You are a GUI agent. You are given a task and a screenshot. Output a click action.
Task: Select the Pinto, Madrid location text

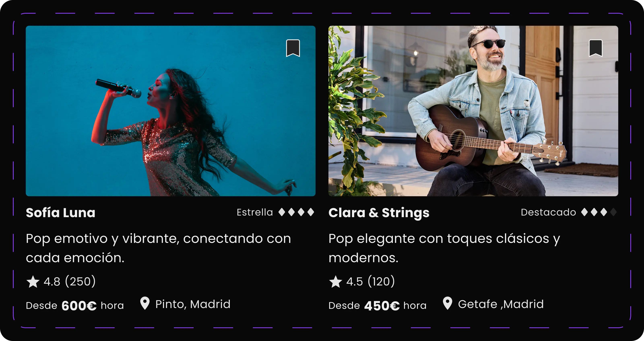pyautogui.click(x=193, y=304)
